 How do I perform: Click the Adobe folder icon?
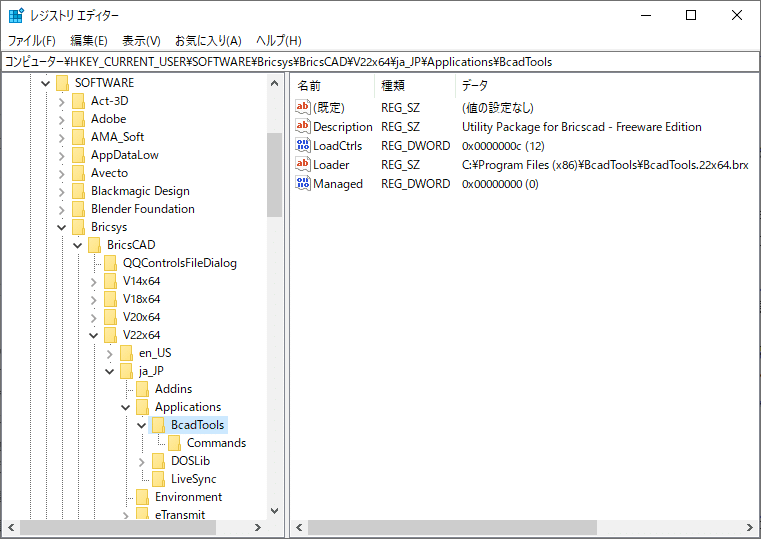point(78,119)
